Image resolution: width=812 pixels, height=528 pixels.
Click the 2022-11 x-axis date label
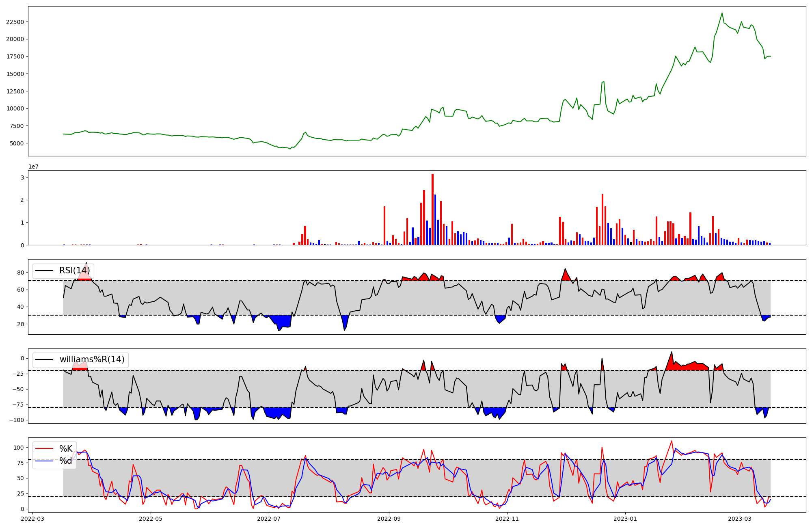[507, 519]
